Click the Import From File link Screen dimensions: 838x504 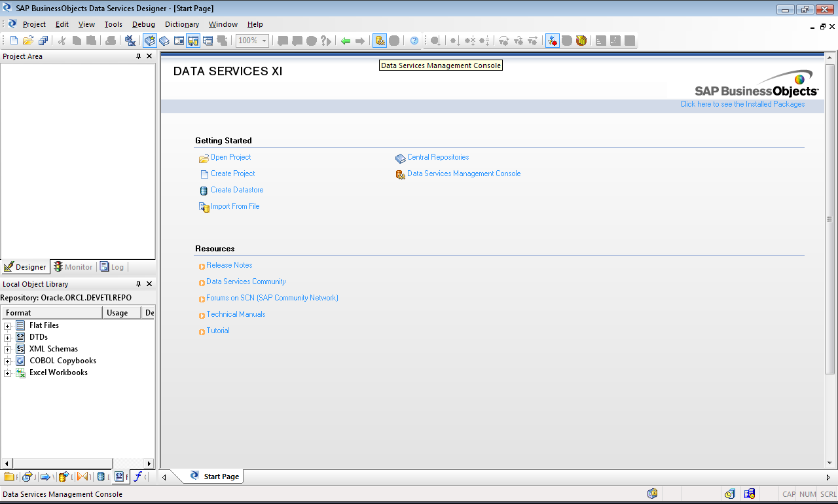point(235,206)
